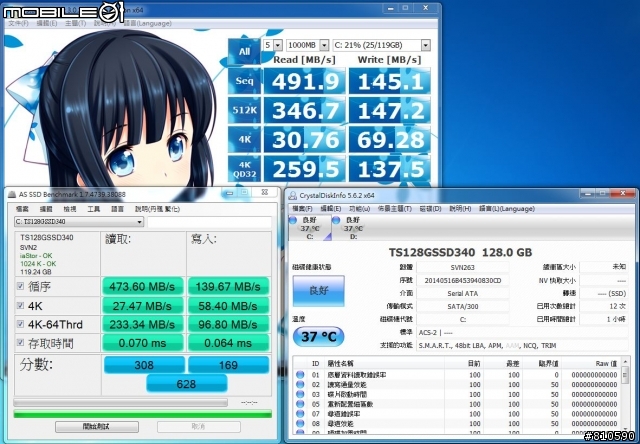
Task: Open 工具 menu in AS SSD Benchmark
Action: pyautogui.click(x=93, y=209)
